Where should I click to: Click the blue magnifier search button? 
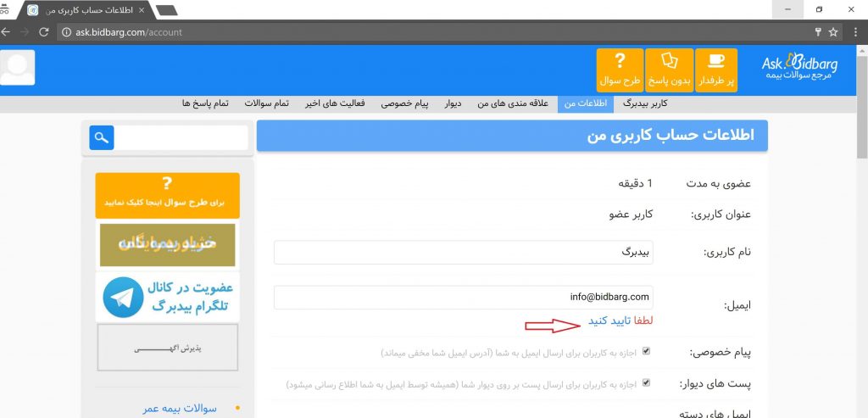pos(102,138)
